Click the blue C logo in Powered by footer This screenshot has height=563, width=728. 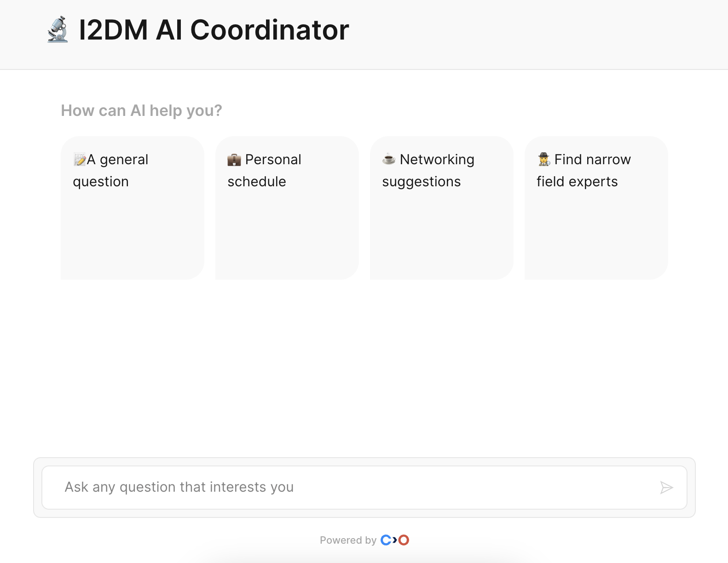[386, 540]
